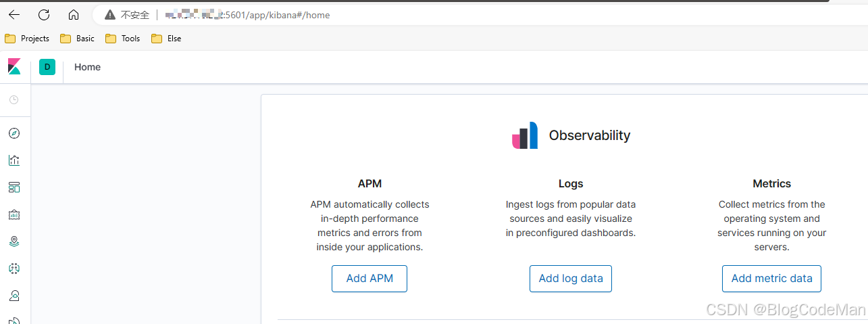The image size is (868, 324).
Task: Open the Basic bookmark folder
Action: click(77, 39)
